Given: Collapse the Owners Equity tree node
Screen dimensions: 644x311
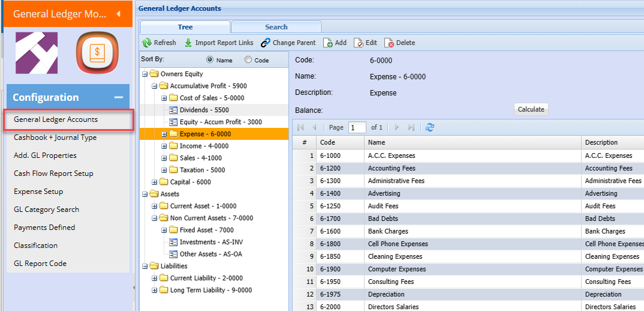Looking at the screenshot, I should [145, 74].
